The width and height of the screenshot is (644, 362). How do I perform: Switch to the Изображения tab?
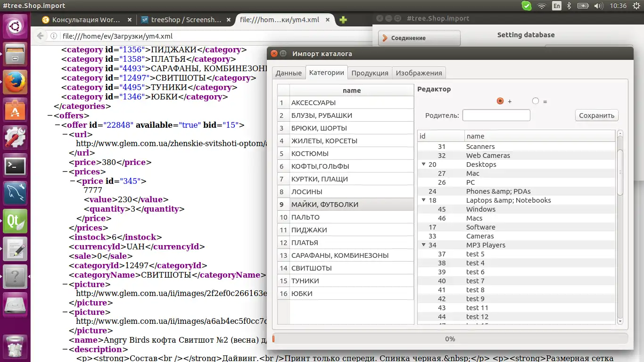[419, 73]
